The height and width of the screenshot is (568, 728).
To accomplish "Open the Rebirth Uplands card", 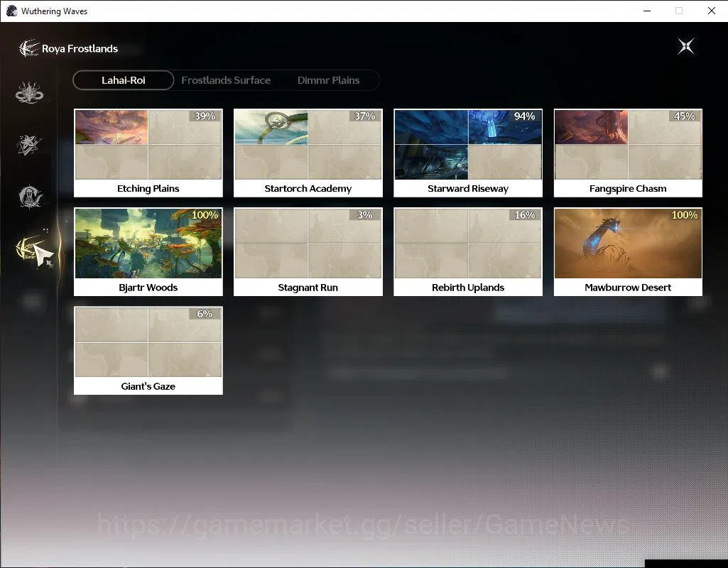I will (468, 252).
